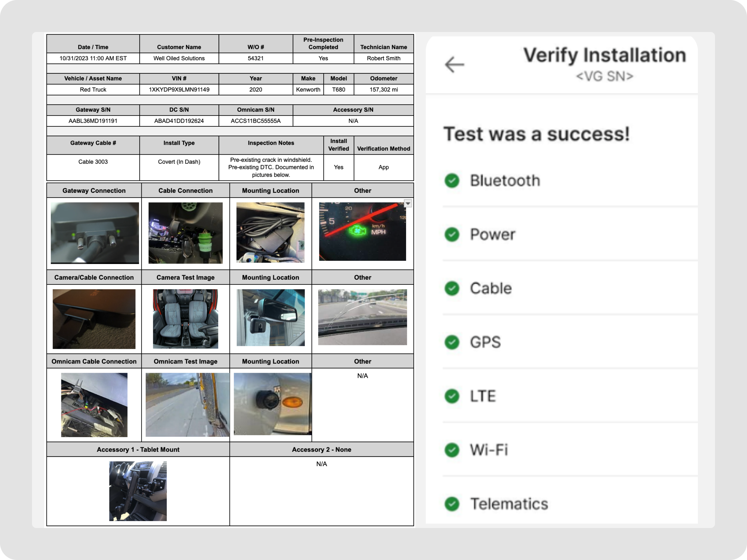Click the green checkmark beside LTE

[451, 396]
